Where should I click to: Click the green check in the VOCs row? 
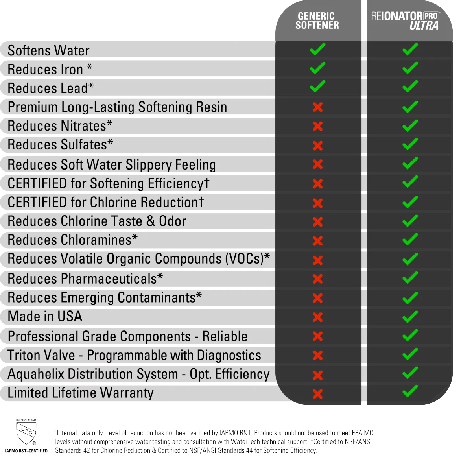(410, 259)
